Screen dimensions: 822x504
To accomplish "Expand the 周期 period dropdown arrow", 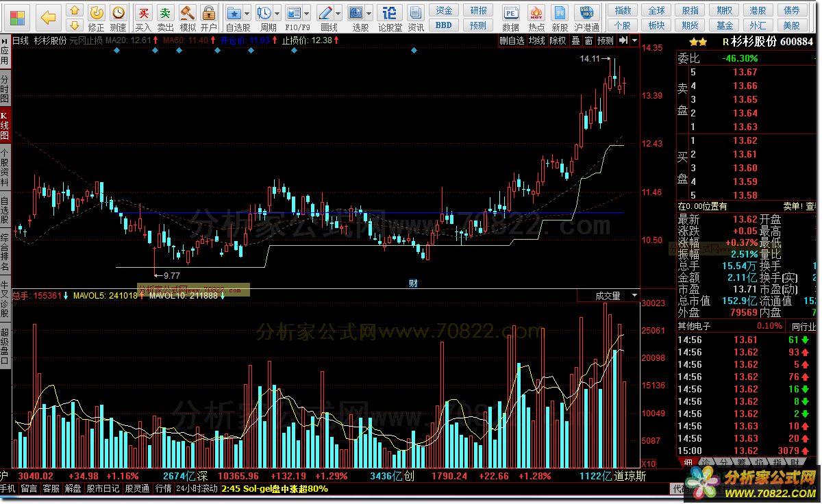I will pyautogui.click(x=276, y=12).
